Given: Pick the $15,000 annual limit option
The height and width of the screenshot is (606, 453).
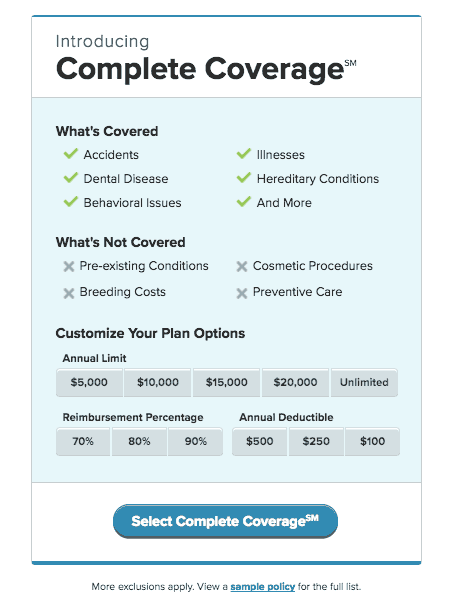Looking at the screenshot, I should (226, 383).
